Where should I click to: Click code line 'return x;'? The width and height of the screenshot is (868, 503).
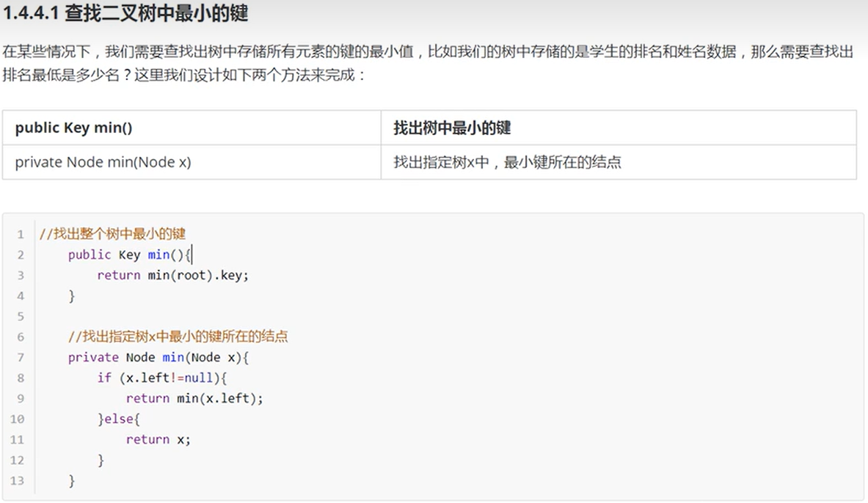point(158,439)
